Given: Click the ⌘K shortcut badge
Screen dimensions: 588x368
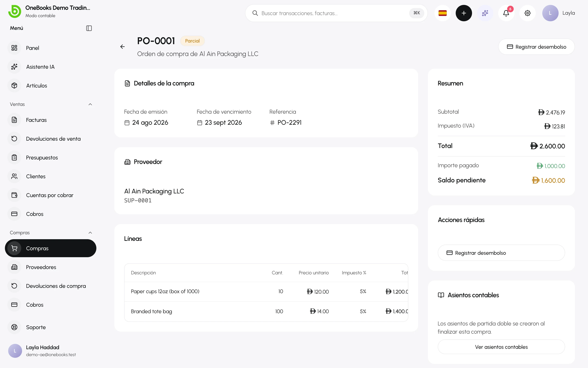Looking at the screenshot, I should (416, 13).
